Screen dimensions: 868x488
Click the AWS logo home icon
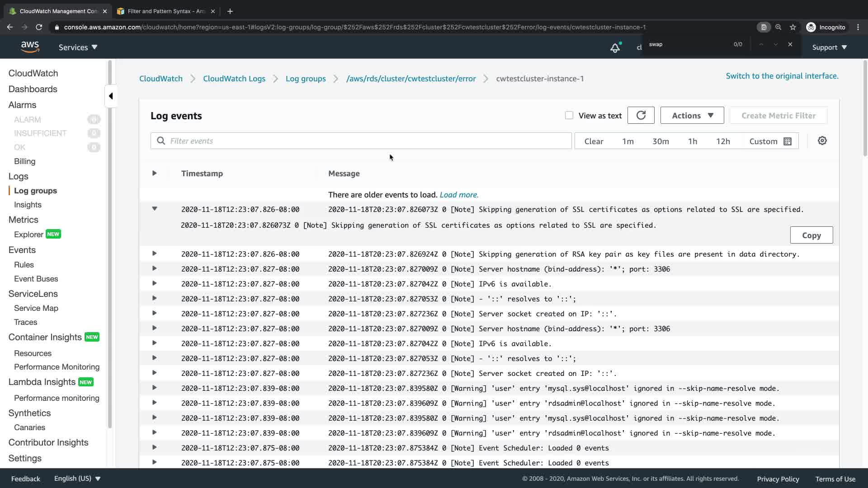(30, 47)
